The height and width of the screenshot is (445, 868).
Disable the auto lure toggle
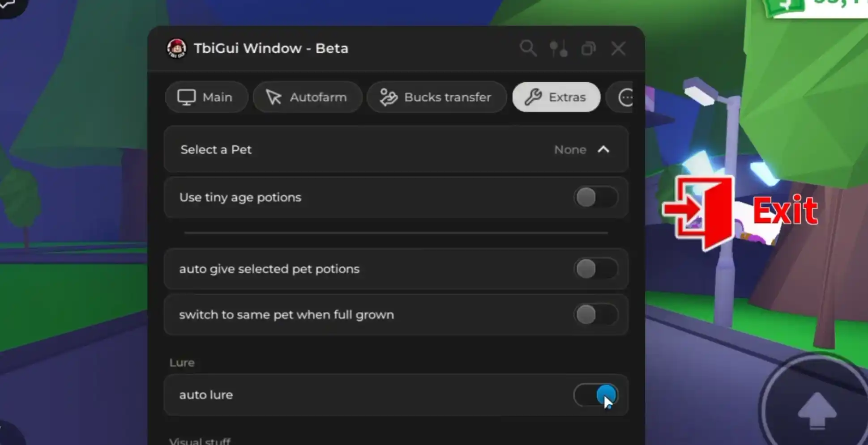point(595,395)
